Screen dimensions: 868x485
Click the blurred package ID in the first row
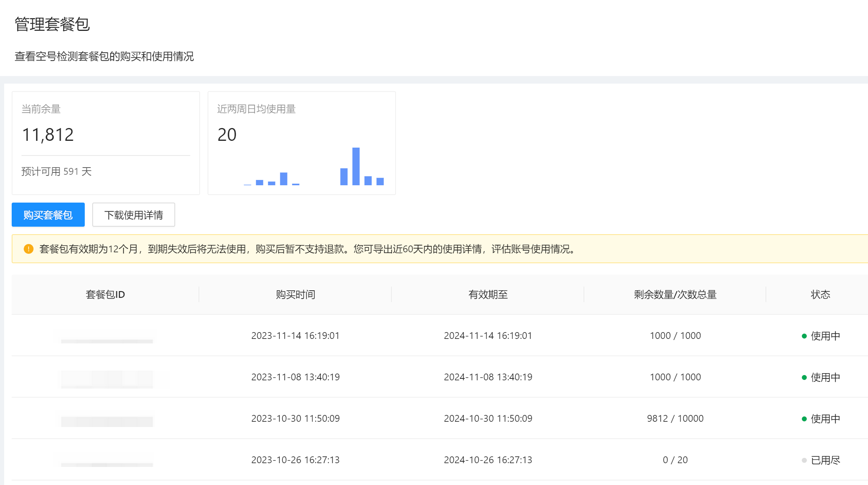click(107, 336)
